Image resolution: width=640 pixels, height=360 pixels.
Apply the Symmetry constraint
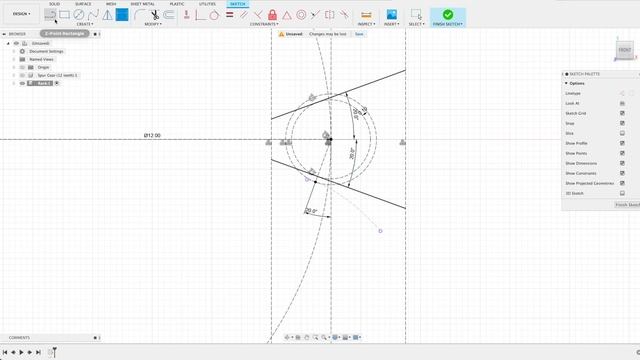[329, 15]
